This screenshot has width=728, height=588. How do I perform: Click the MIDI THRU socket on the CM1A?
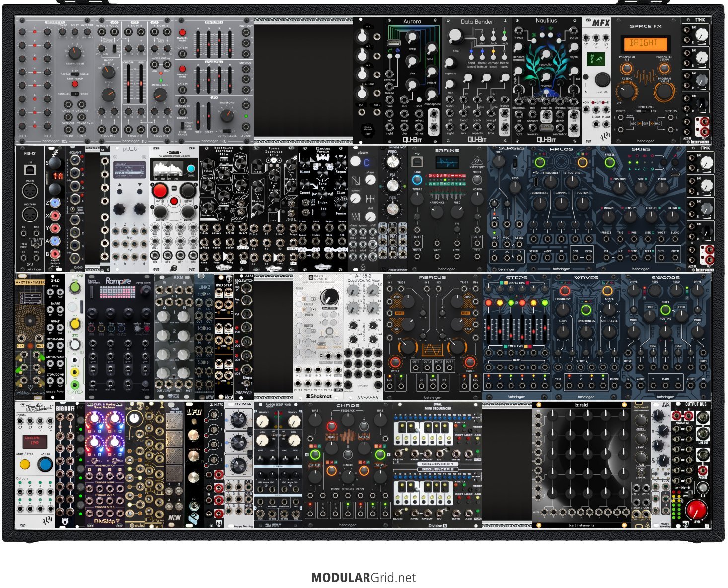tap(30, 215)
